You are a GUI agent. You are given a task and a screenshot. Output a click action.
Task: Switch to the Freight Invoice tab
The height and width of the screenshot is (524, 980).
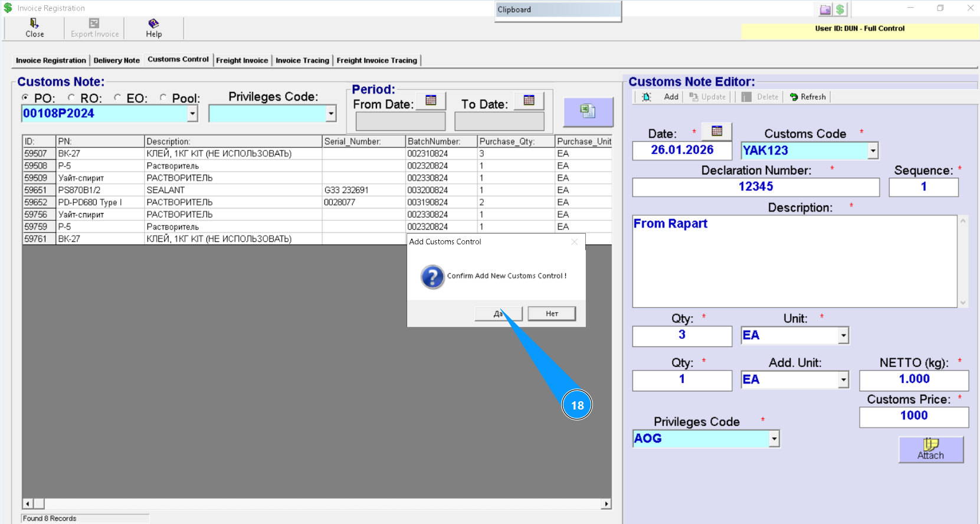point(242,60)
